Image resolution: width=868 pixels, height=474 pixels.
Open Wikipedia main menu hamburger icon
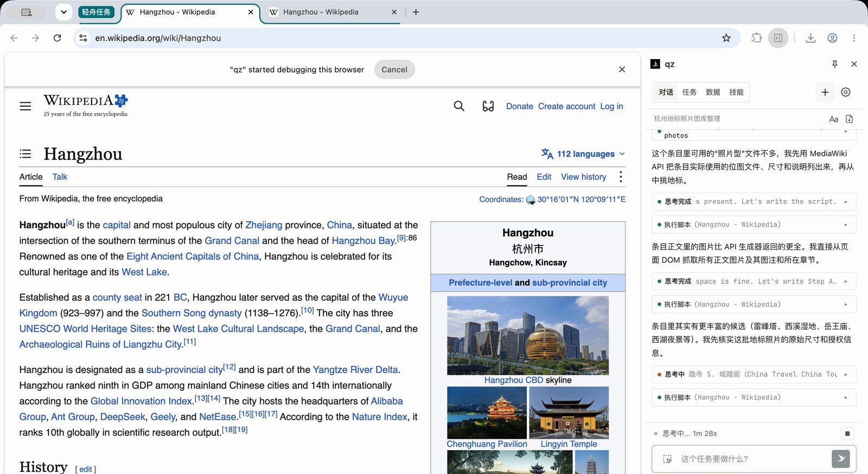click(x=25, y=106)
